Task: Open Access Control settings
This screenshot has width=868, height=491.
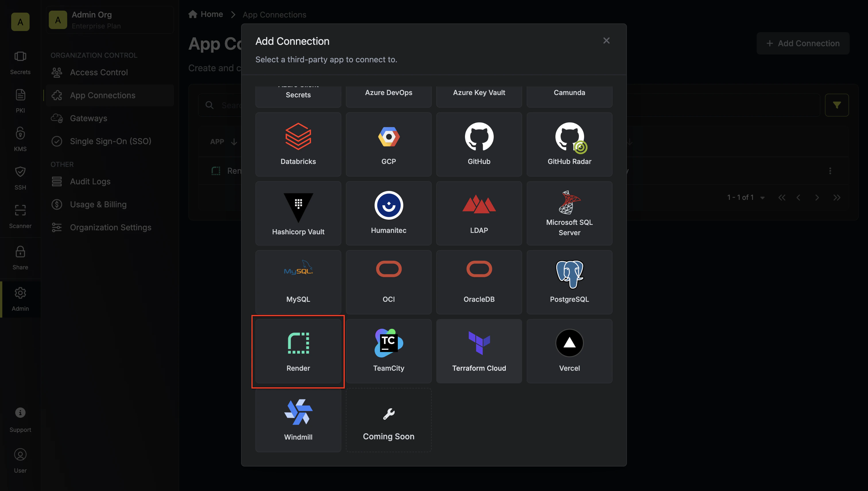Action: [110, 72]
